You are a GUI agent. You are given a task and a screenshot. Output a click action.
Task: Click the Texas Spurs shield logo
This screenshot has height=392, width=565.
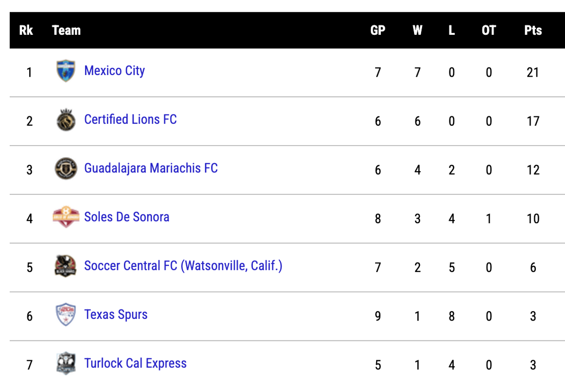pos(66,315)
